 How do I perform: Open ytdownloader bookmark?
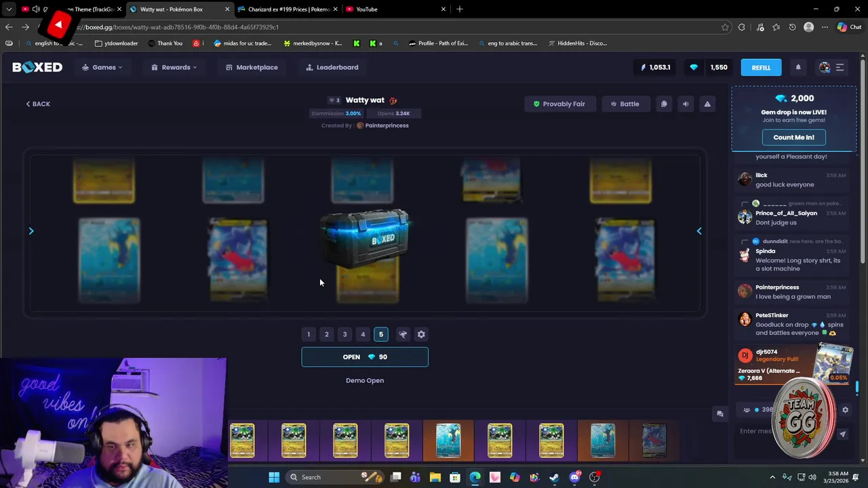pos(116,43)
